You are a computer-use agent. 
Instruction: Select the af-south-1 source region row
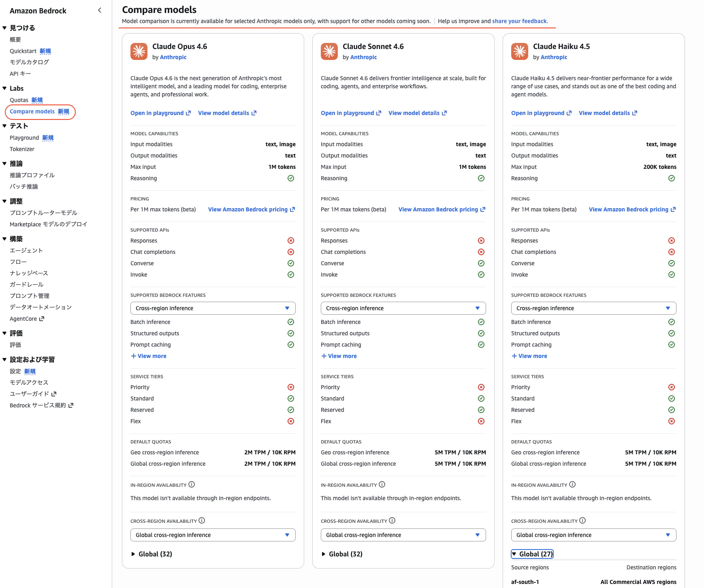pos(594,582)
